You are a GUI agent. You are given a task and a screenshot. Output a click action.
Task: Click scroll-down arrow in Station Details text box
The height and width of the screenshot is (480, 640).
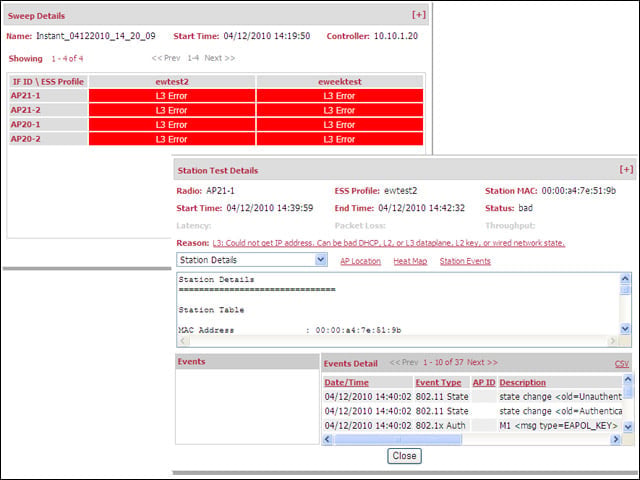pos(625,329)
